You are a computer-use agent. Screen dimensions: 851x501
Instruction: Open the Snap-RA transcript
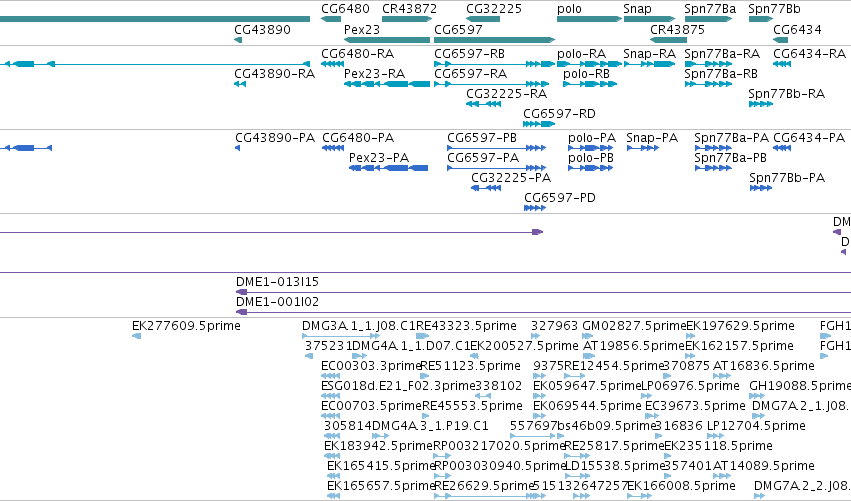[x=649, y=54]
